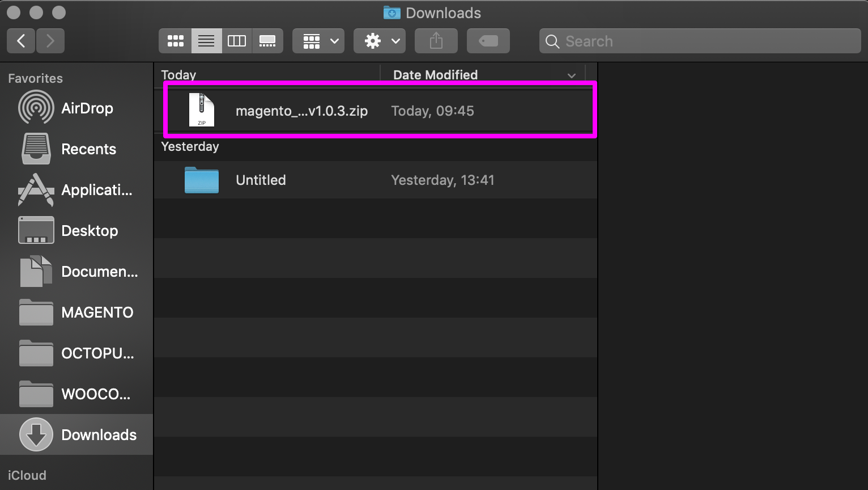The image size is (868, 490).
Task: Open AirDrop in the sidebar
Action: [76, 108]
